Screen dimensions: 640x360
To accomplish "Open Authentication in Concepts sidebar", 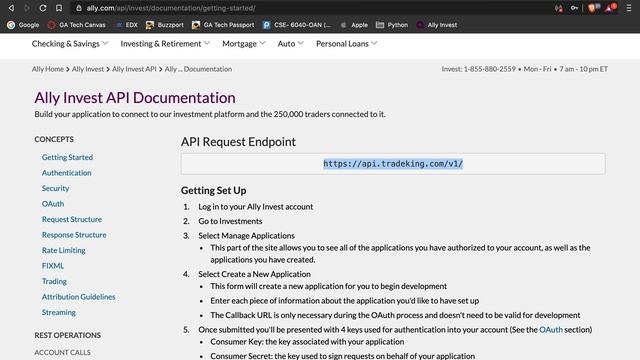I will (x=67, y=173).
